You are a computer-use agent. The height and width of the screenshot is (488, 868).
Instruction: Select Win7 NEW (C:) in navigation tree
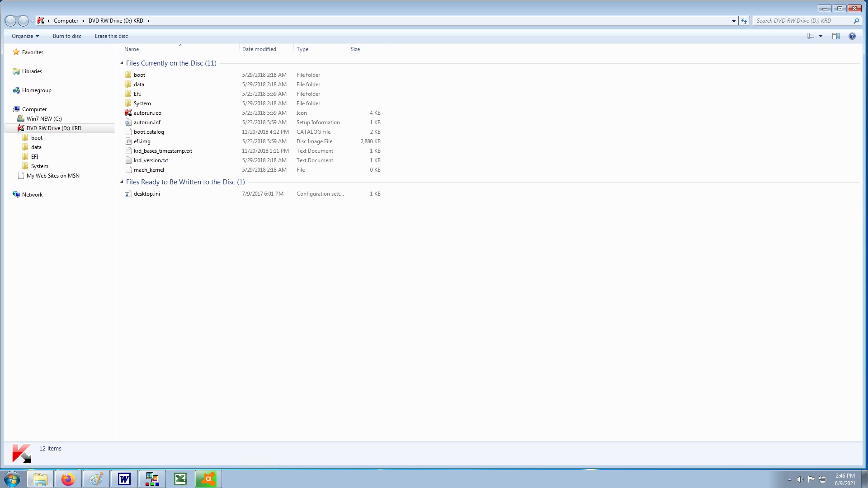pos(44,119)
